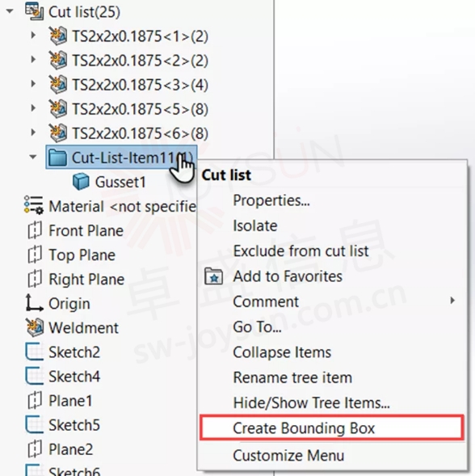This screenshot has height=476, width=475.
Task: Open Properties... from the context menu
Action: click(271, 200)
